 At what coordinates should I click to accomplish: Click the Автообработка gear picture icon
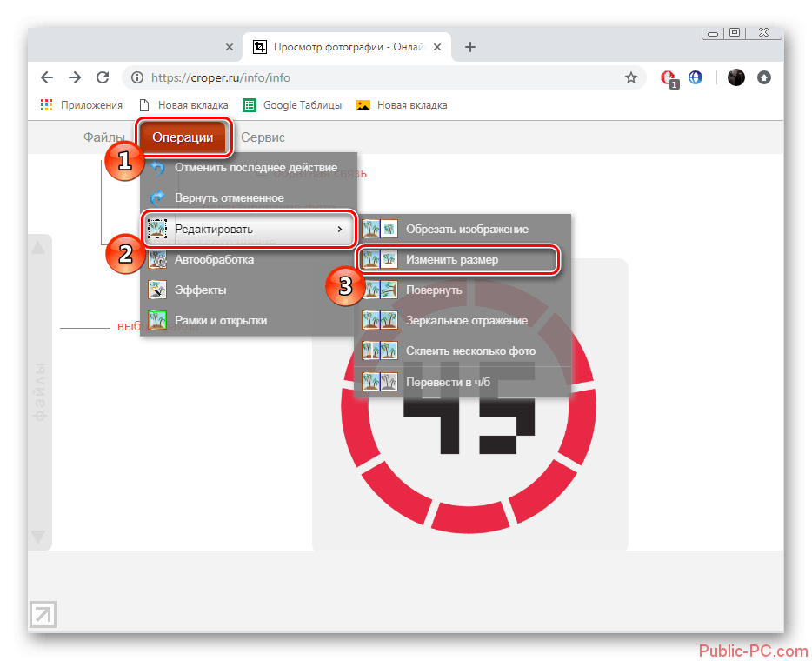pos(157,259)
